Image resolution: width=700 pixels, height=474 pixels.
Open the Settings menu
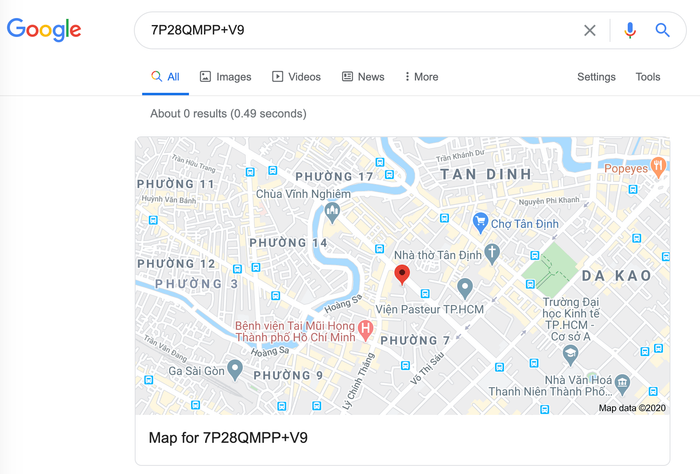tap(596, 77)
